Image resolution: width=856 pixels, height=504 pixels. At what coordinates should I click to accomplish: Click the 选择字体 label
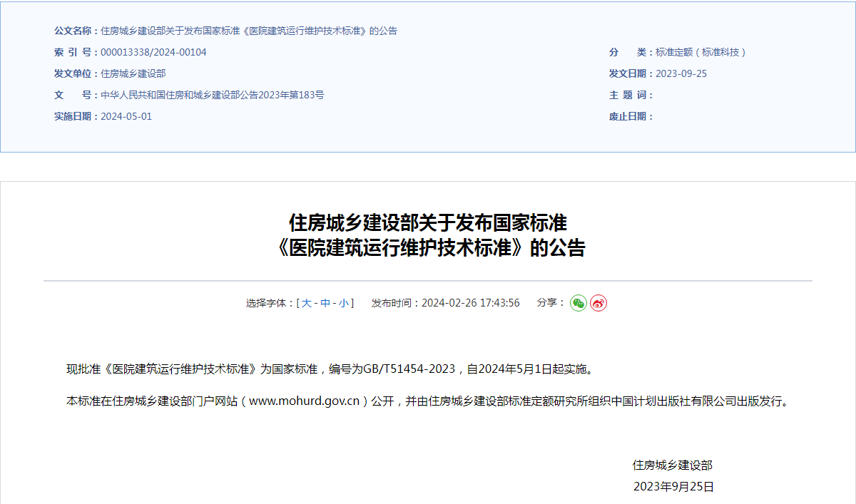270,303
